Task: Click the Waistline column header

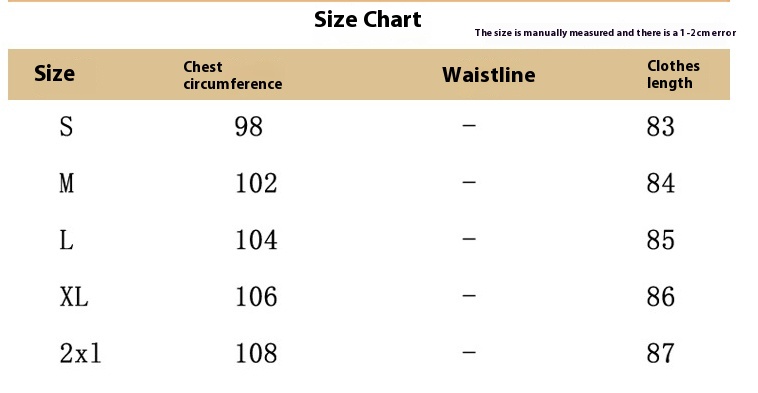Action: point(489,75)
